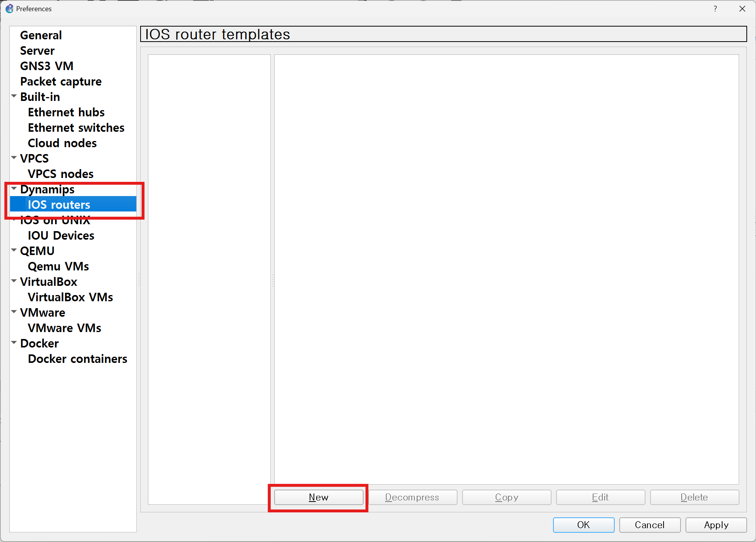Open GNS3 VM settings
This screenshot has height=542, width=756.
[47, 66]
